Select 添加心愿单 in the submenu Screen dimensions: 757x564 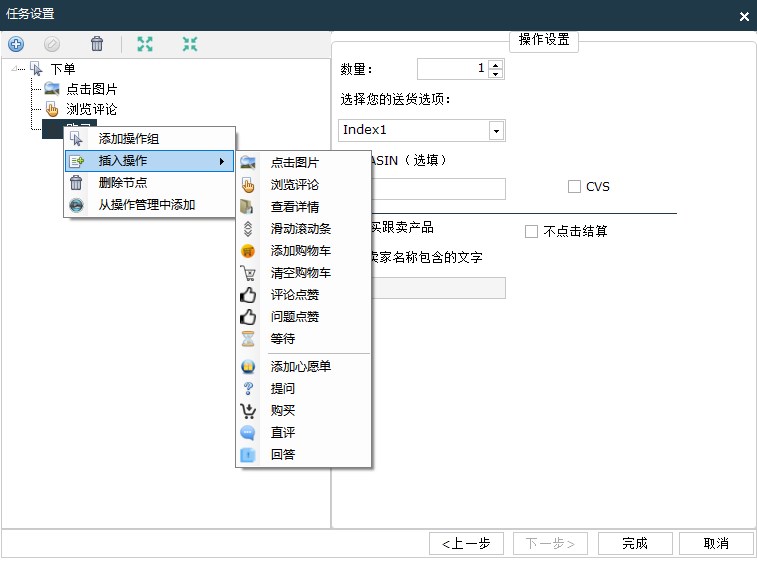coord(303,367)
